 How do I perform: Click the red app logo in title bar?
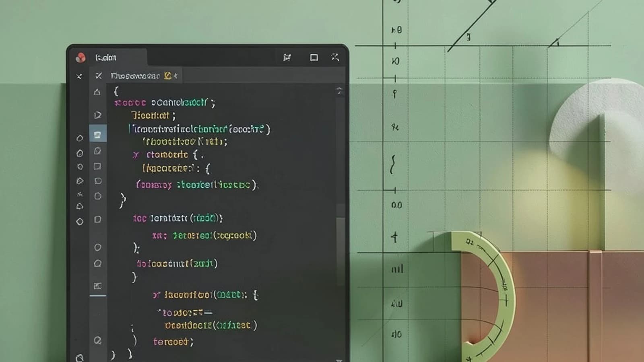point(80,58)
